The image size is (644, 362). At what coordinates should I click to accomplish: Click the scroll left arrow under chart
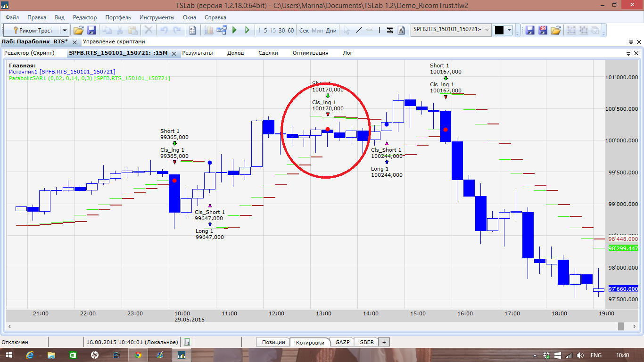9,326
